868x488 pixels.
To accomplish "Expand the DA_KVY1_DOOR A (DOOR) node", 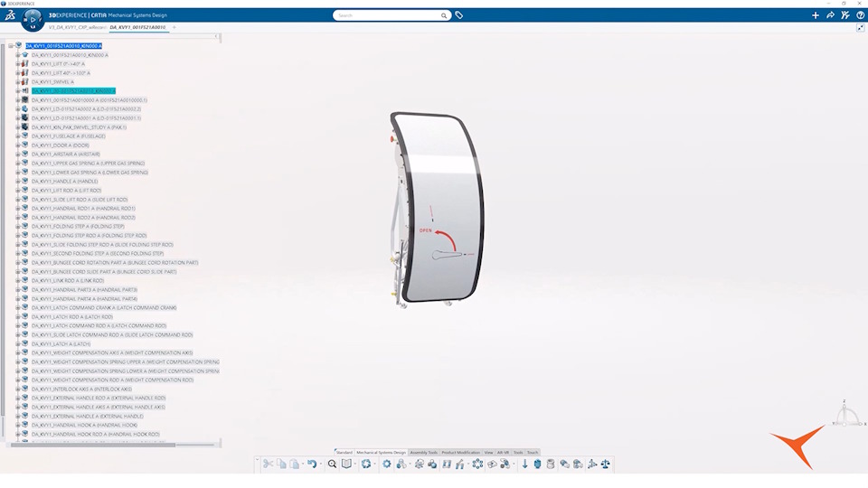I will 17,145.
